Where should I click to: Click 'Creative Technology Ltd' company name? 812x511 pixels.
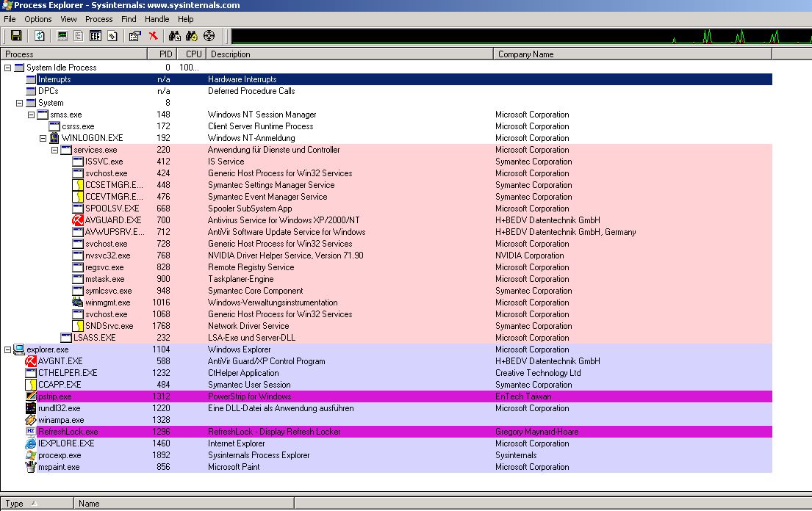click(538, 373)
